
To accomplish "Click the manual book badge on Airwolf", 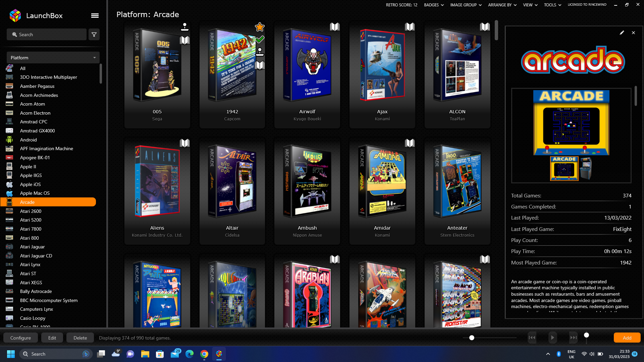I will point(335,27).
